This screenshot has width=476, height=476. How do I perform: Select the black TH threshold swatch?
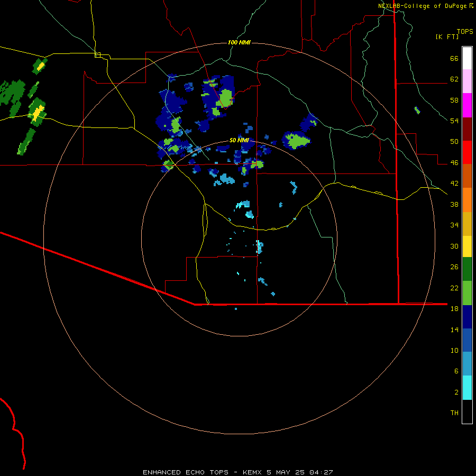tap(467, 411)
